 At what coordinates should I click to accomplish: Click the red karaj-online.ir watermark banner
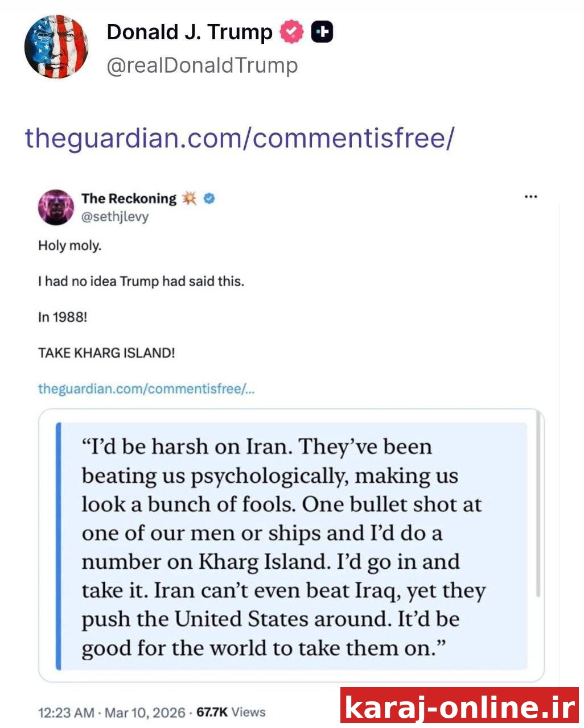point(459,705)
